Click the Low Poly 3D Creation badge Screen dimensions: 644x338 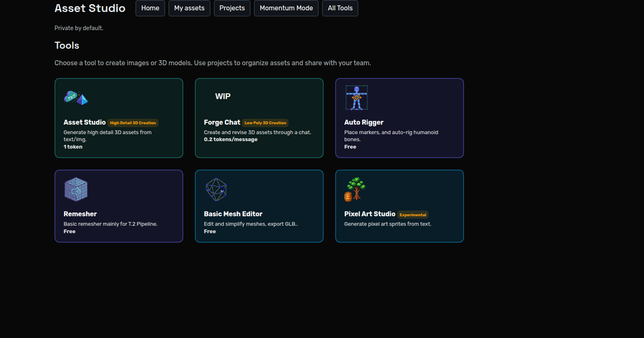point(266,123)
